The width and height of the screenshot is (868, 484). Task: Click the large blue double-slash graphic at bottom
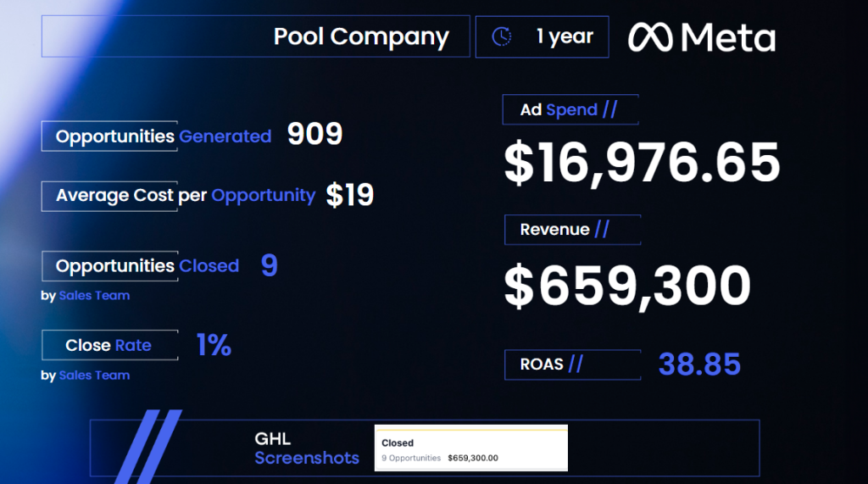147,446
